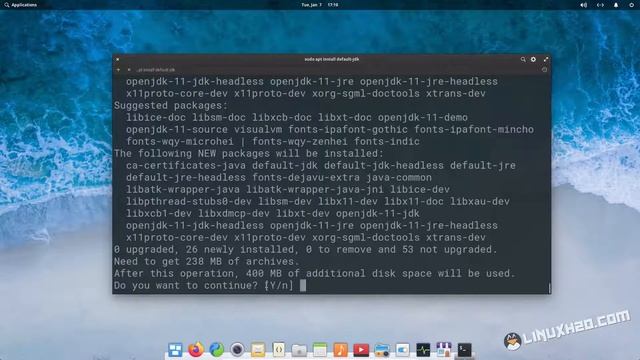Click 'Suggested packages:' line
The height and width of the screenshot is (360, 640).
pyautogui.click(x=171, y=106)
